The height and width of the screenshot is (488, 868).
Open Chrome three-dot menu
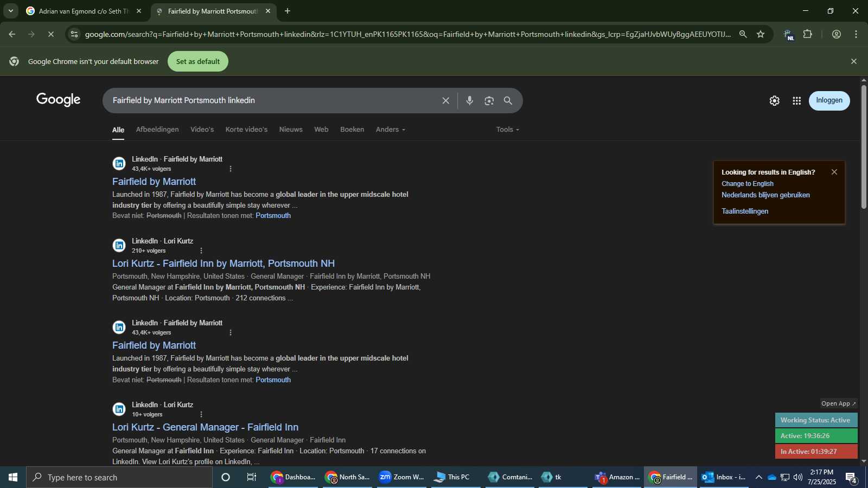(856, 34)
